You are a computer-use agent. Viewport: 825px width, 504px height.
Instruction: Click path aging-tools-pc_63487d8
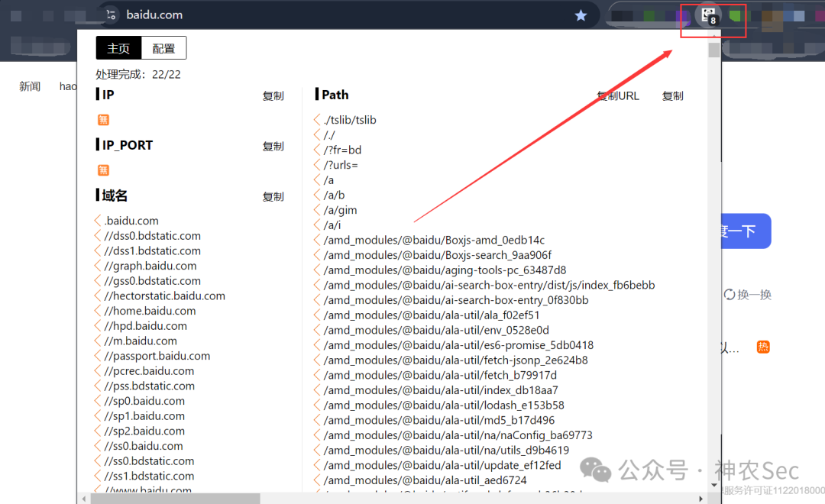point(445,270)
